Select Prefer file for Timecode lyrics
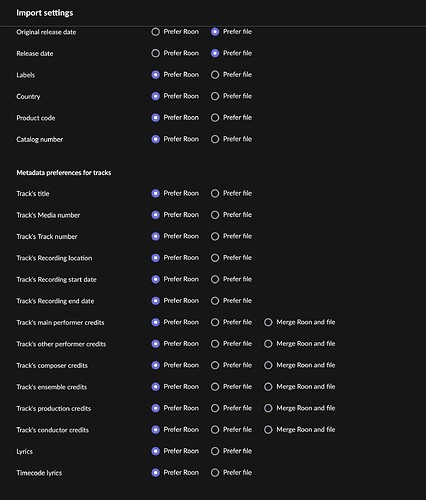 click(215, 473)
